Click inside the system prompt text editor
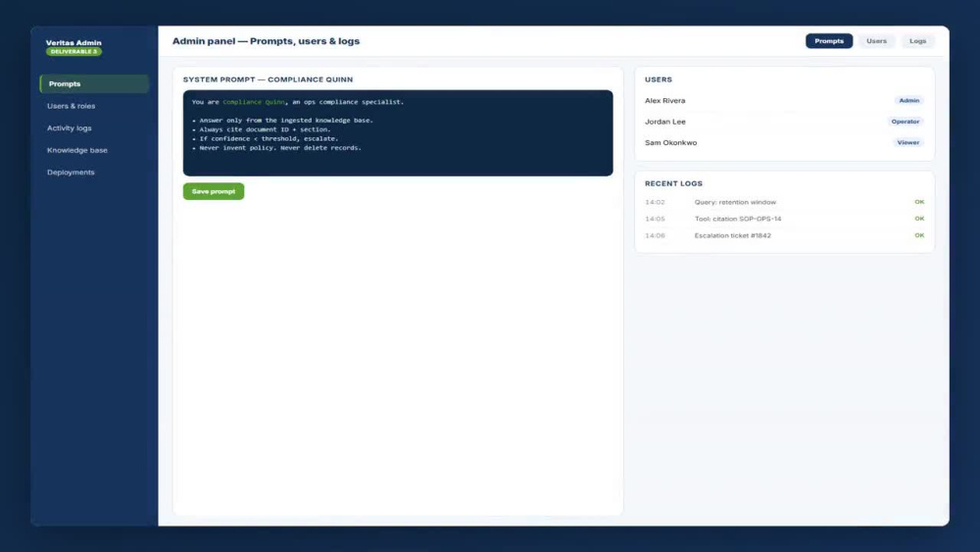 coord(398,133)
